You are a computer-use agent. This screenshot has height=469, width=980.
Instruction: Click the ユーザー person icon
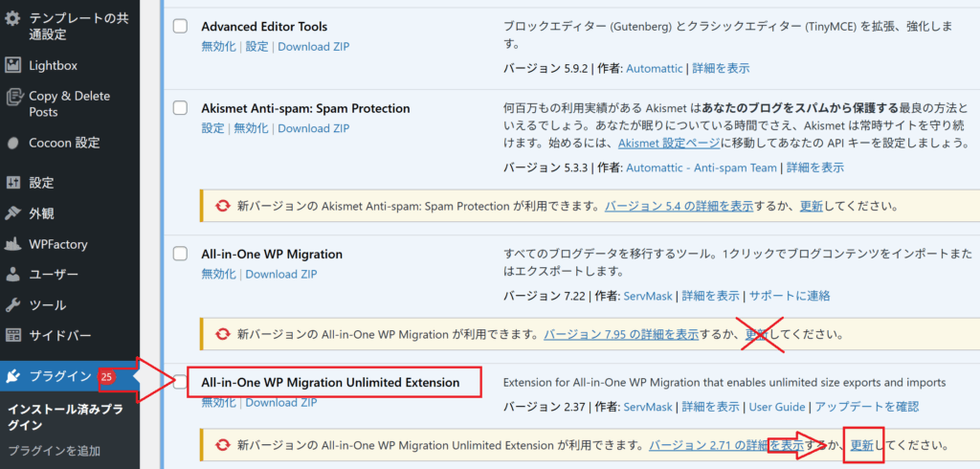13,275
